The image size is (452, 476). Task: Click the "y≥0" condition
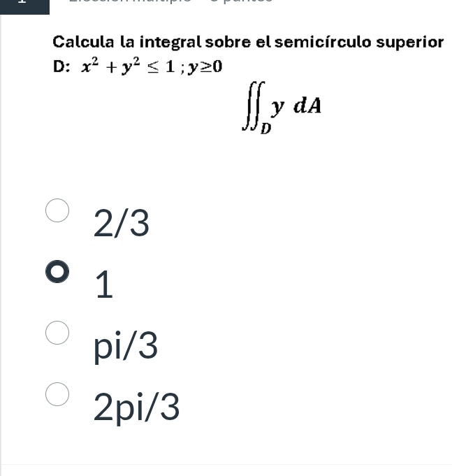tap(207, 66)
